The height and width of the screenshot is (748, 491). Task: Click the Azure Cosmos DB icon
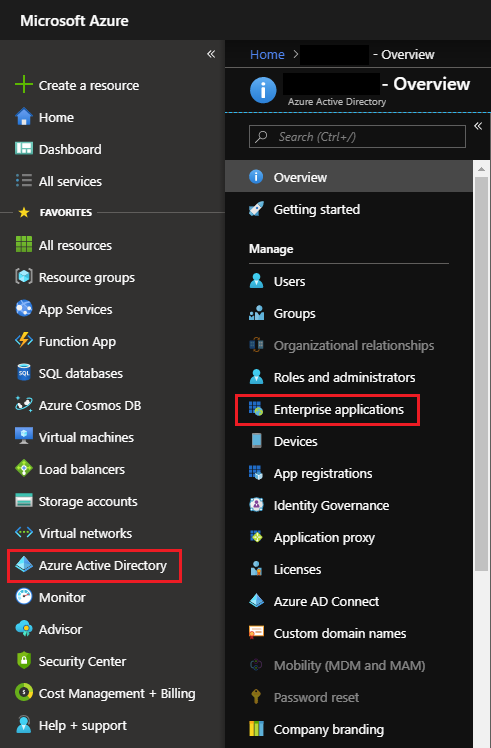(x=23, y=405)
